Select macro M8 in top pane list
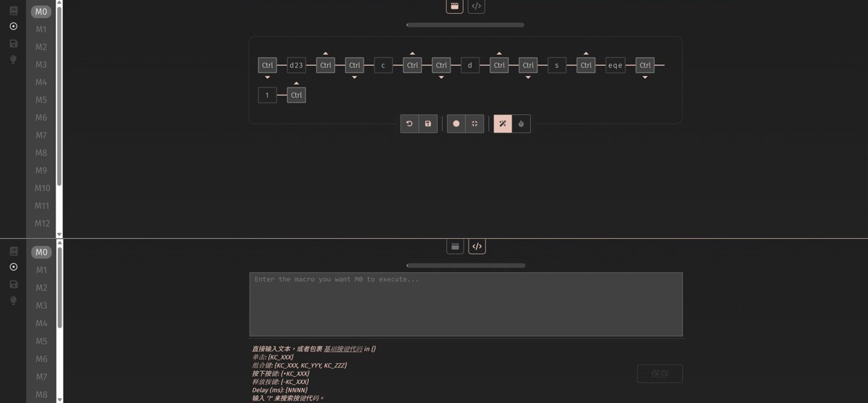868x403 pixels. (41, 153)
